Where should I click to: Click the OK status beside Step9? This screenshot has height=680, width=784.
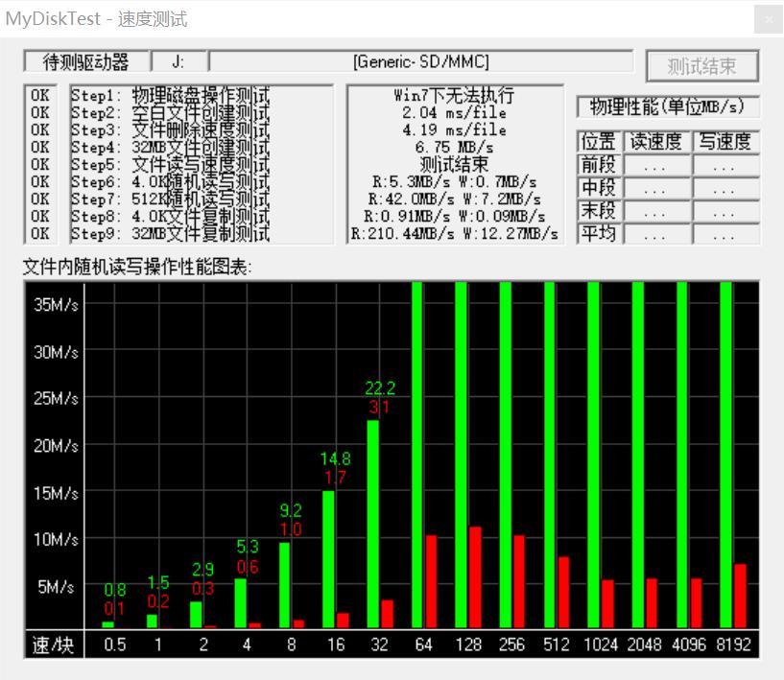tap(40, 233)
